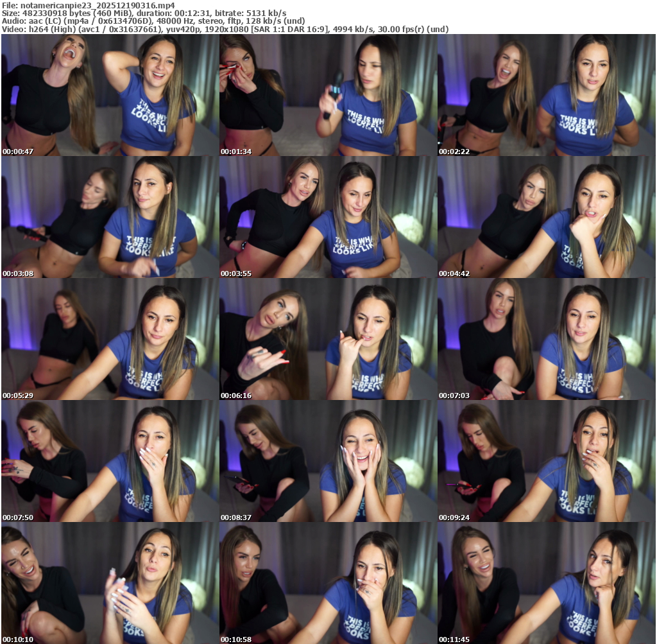Click the thumbnail frame stamped 00:03:55
Screen dimensions: 657x644
point(328,217)
